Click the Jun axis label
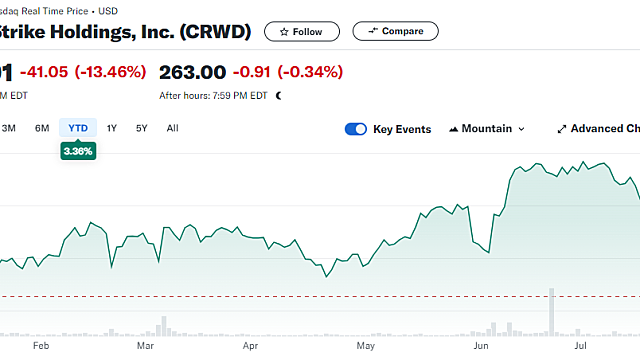 tap(481, 346)
